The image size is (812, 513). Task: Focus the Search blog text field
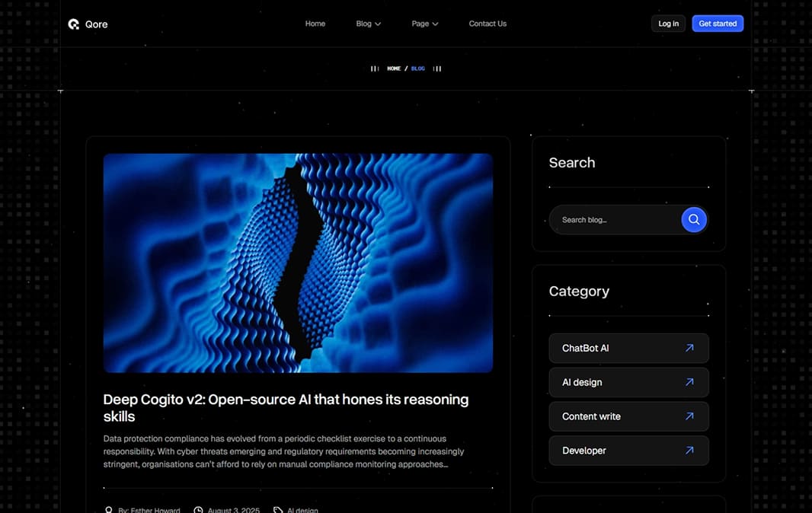click(x=614, y=220)
